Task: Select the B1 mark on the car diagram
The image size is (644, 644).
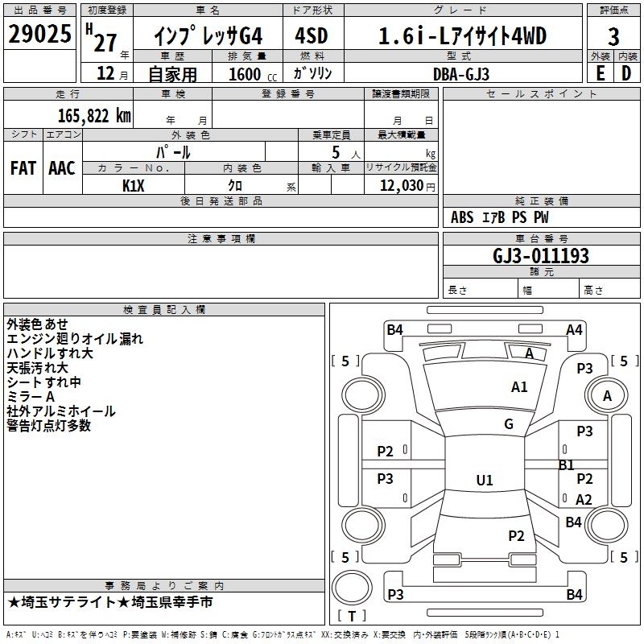Action: [567, 465]
